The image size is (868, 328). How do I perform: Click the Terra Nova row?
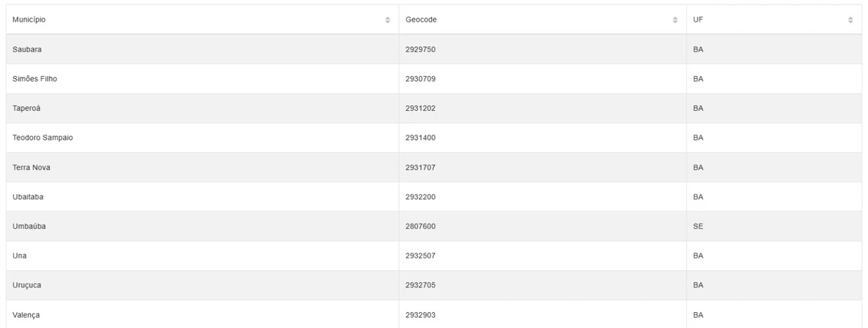433,167
